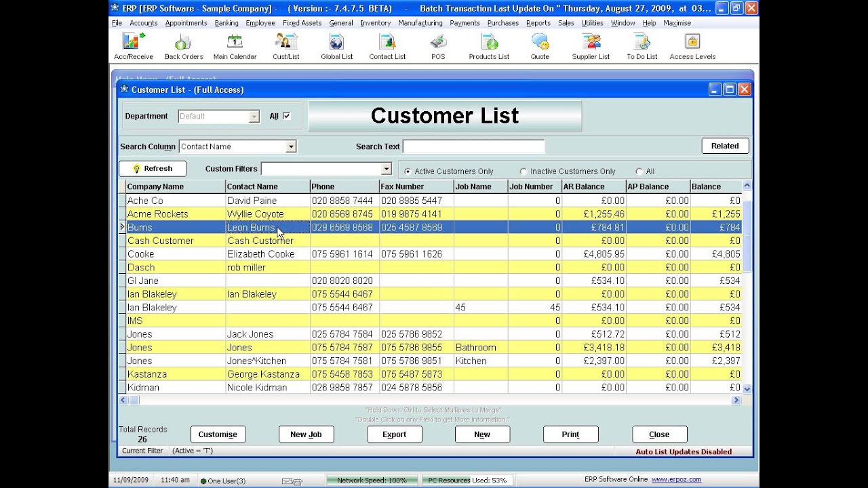This screenshot has height=488, width=868.
Task: Click the vertical scrollbar up arrow
Action: click(747, 186)
